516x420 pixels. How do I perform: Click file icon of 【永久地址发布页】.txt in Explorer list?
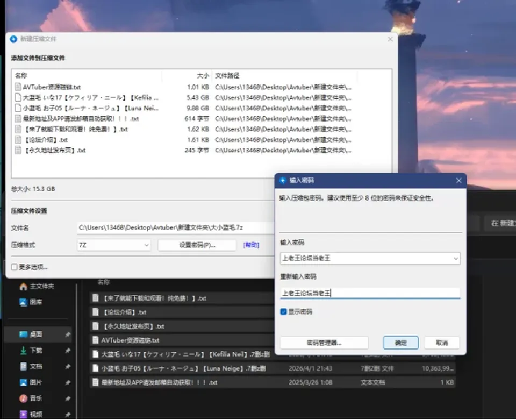pos(96,326)
